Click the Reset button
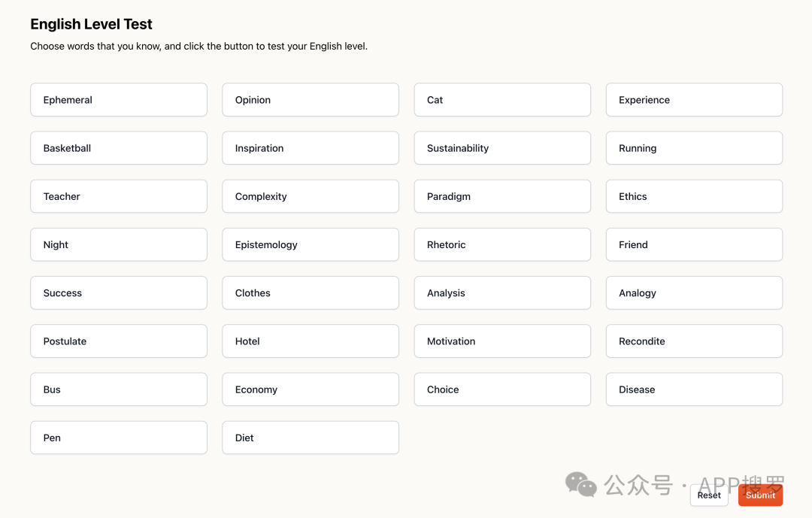Image resolution: width=812 pixels, height=518 pixels. [709, 495]
